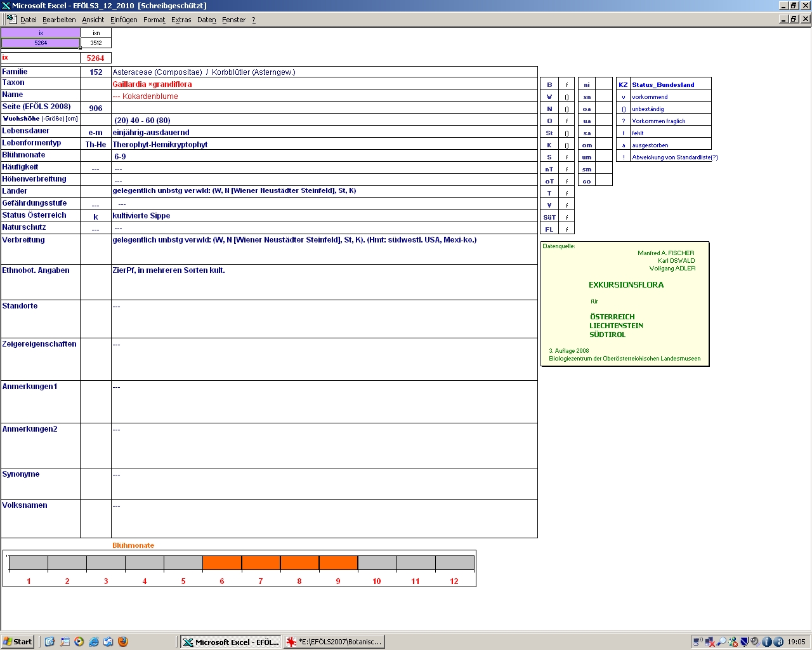This screenshot has width=812, height=650.
Task: Select einjährig-ausdauernd cell
Action: point(324,133)
